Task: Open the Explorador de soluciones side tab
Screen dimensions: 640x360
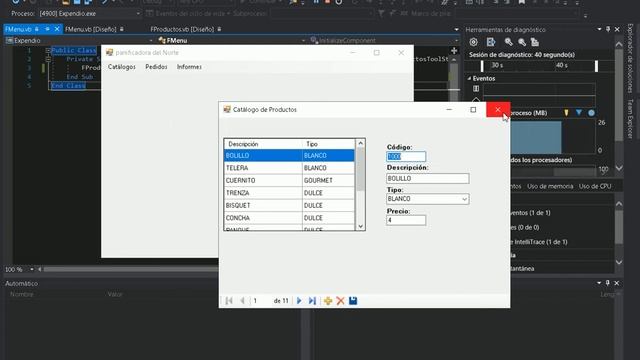Action: point(630,58)
